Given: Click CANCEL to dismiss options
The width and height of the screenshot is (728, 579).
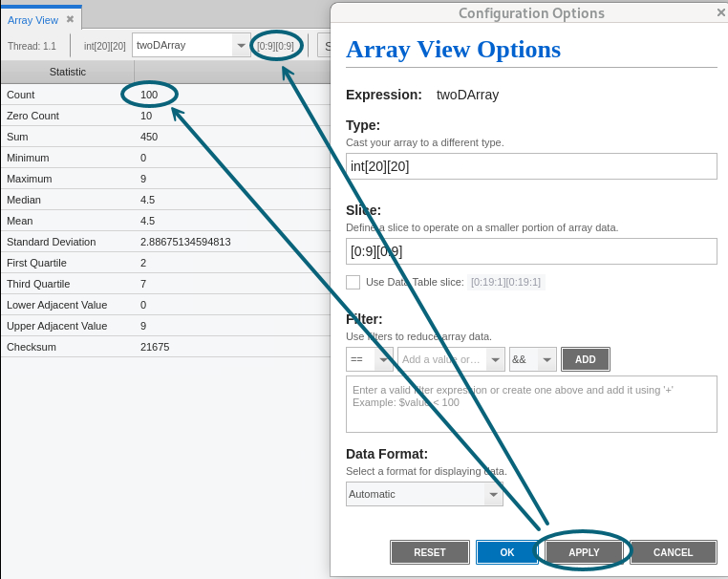Looking at the screenshot, I should (674, 552).
